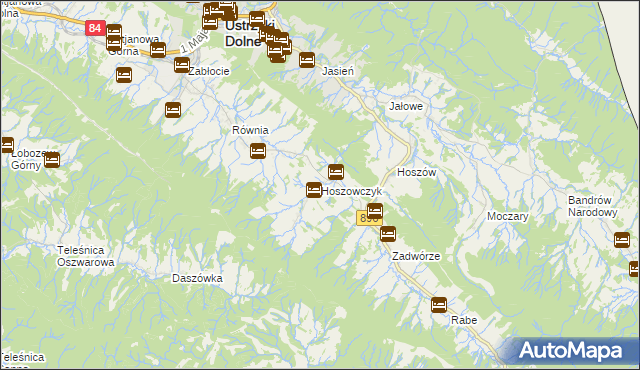The width and height of the screenshot is (640, 370).
Task: Select the 1 Maja street label
Action: coord(195,42)
